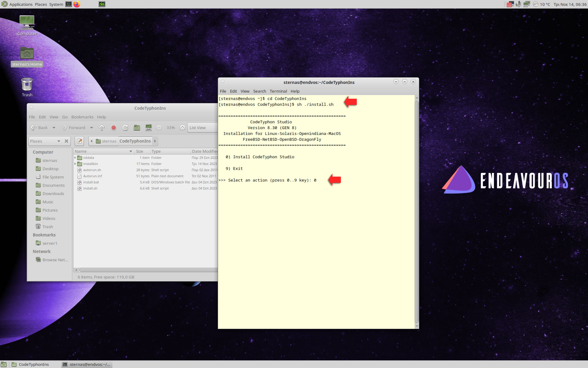
Task: Open the terminal View menu
Action: pos(245,91)
